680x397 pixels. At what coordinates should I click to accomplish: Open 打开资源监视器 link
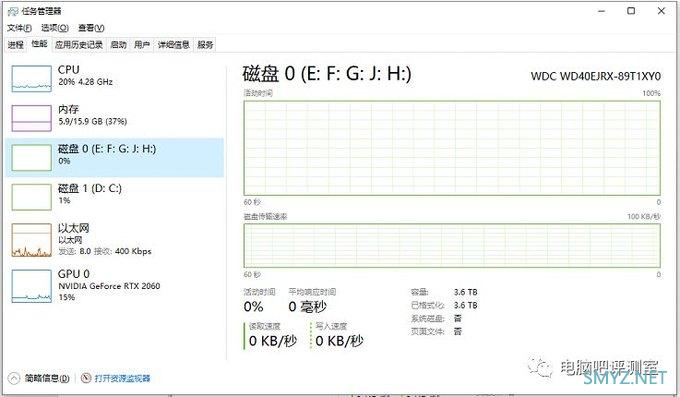(122, 378)
